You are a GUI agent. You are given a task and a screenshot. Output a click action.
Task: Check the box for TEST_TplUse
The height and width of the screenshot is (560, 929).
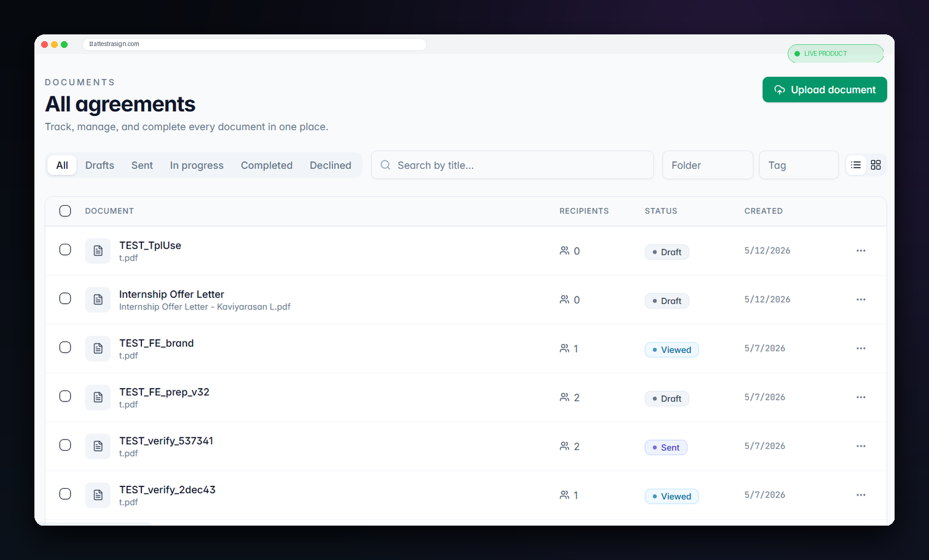coord(65,249)
